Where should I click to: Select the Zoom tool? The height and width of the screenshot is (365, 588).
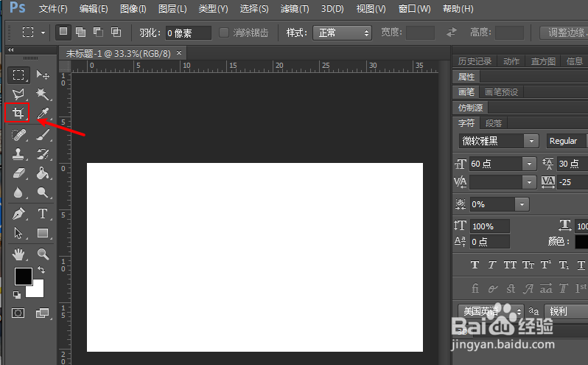pos(43,254)
